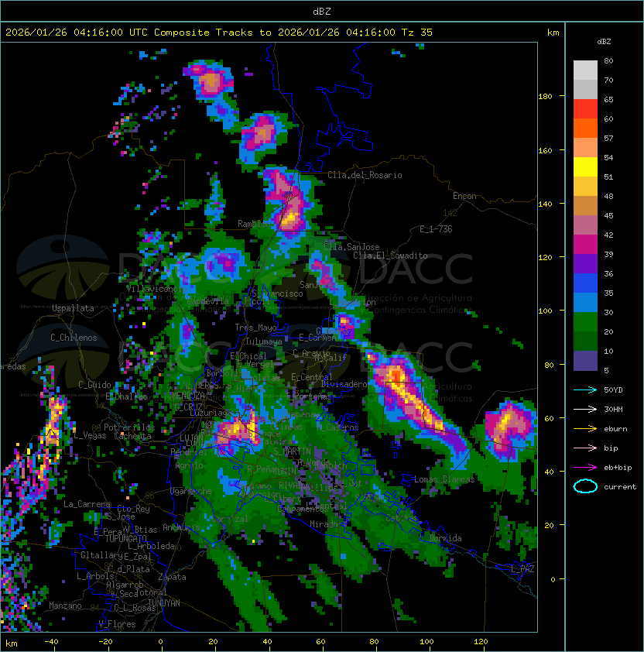Click the 'S_MARTIN' place label
The height and width of the screenshot is (652, 644).
tap(293, 451)
